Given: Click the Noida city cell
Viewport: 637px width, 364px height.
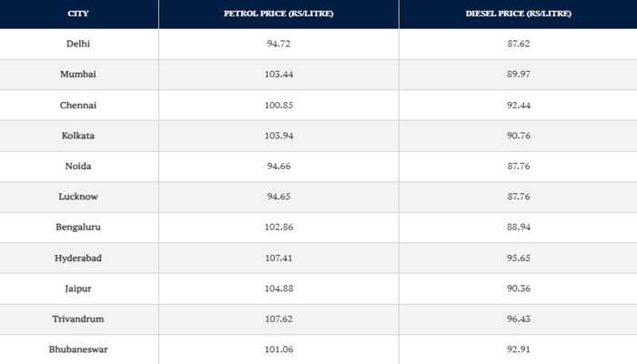Looking at the screenshot, I should tap(78, 167).
